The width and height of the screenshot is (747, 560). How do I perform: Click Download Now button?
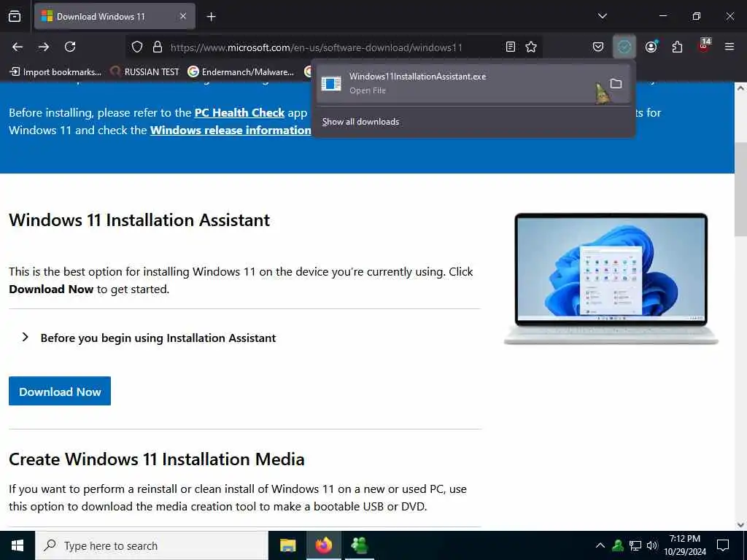60,392
